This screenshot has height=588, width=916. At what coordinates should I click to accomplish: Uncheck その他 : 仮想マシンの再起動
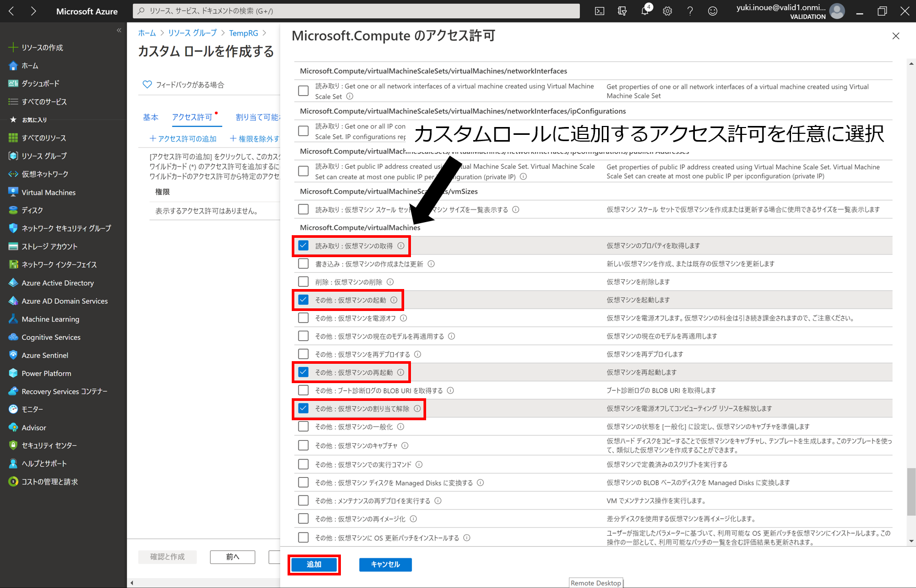point(303,372)
